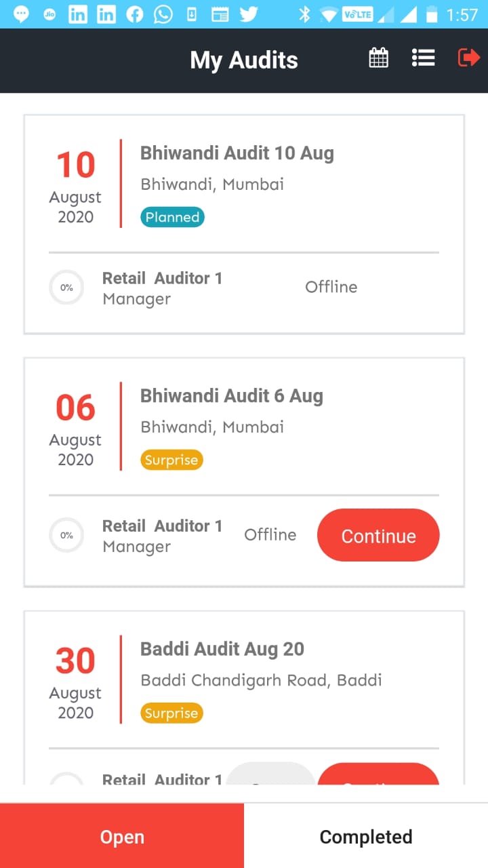Tap WhatsApp icon in status bar

click(x=163, y=14)
